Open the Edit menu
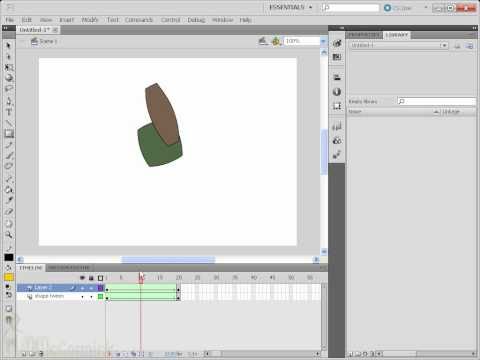This screenshot has width=480, height=360. pos(27,20)
